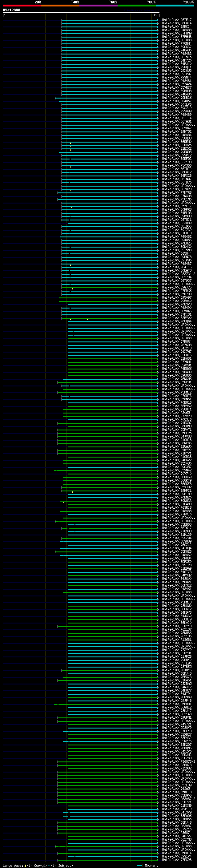This screenshot has height=868, width=197.
Task: Click the green ~80% identity legend segment
Action: coord(137,6)
